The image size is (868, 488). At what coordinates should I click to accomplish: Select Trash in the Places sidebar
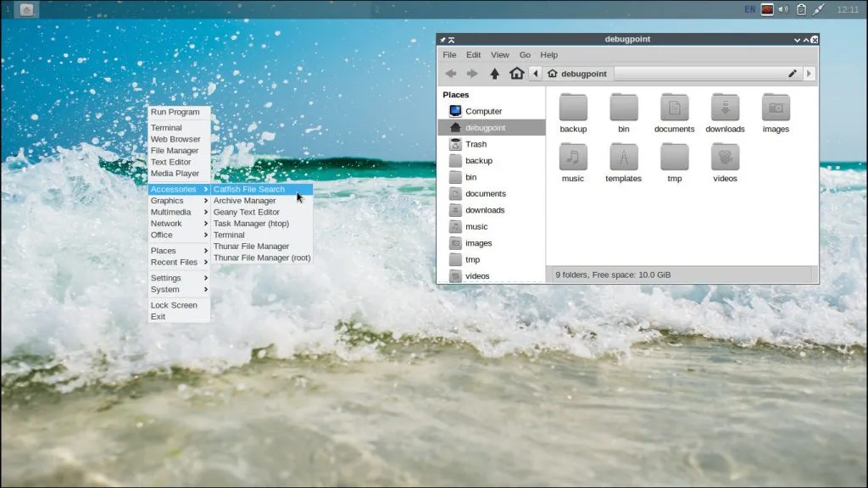click(x=475, y=144)
